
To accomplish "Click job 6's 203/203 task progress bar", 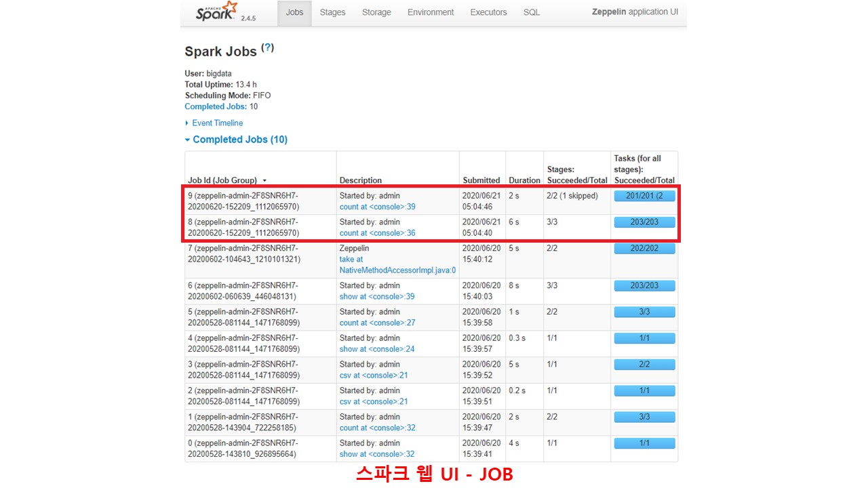I will pyautogui.click(x=644, y=286).
